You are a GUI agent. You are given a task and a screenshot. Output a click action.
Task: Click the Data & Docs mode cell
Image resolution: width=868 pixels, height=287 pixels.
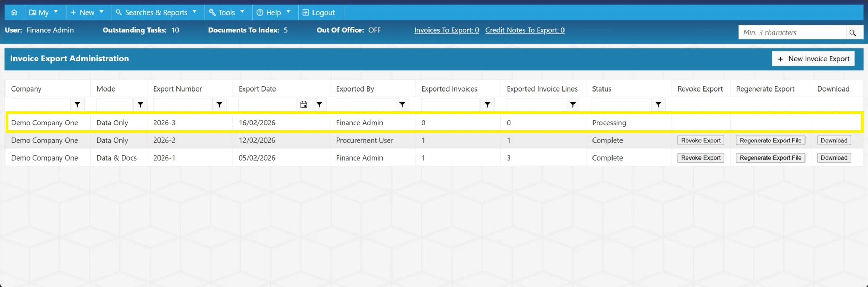tap(117, 158)
